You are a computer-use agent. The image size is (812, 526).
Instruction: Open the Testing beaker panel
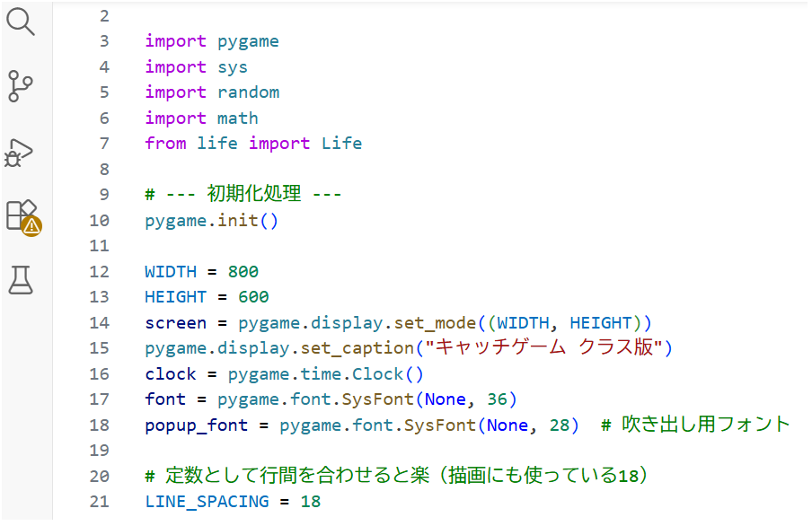point(20,280)
